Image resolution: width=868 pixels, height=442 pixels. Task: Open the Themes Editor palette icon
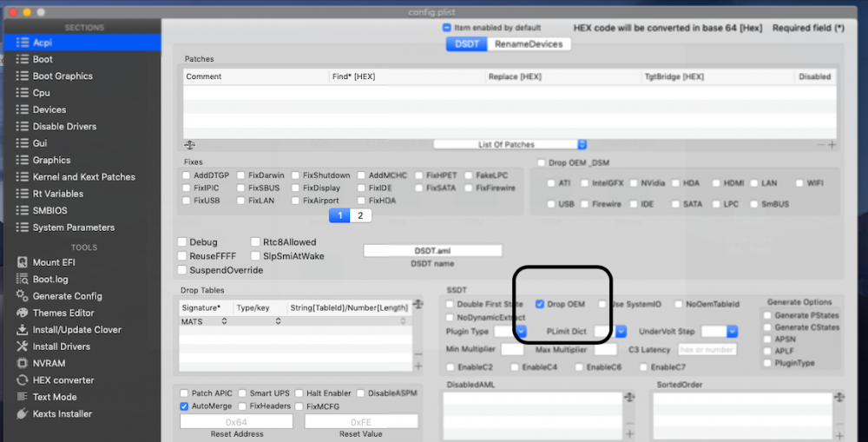coord(23,313)
